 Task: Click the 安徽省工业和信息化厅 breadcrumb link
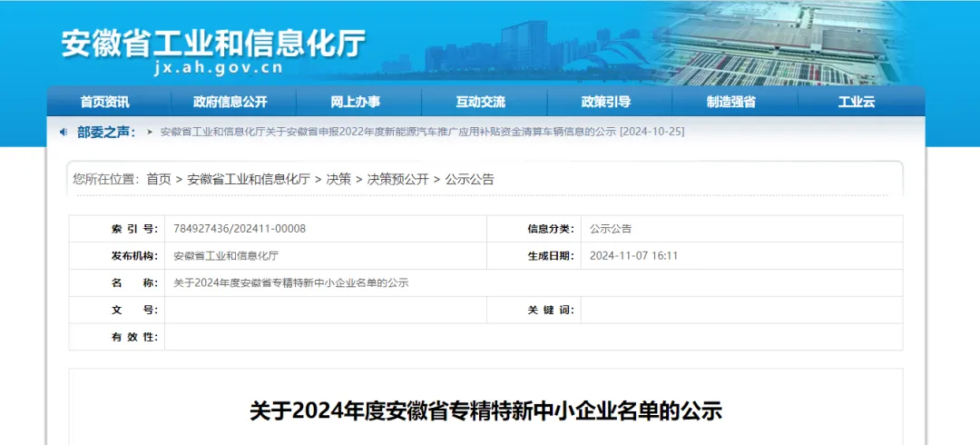click(249, 180)
